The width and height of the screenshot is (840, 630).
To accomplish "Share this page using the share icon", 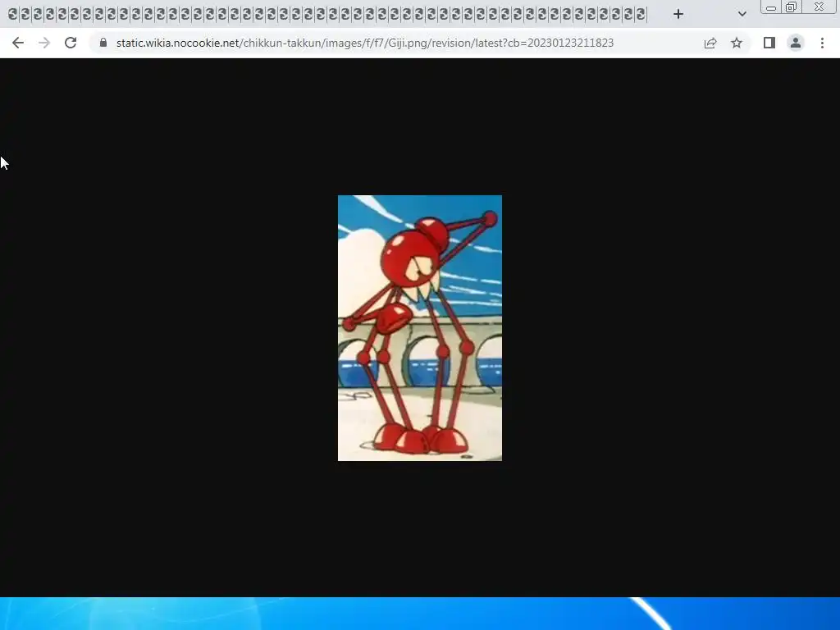I will click(x=710, y=43).
